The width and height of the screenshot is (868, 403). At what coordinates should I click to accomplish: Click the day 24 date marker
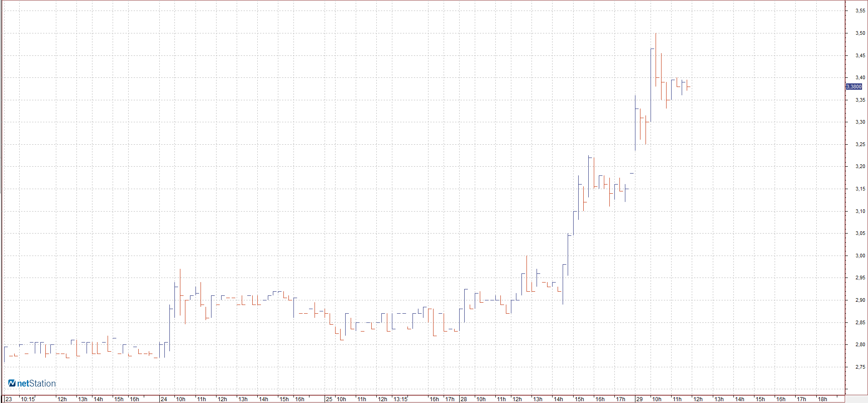click(x=164, y=399)
